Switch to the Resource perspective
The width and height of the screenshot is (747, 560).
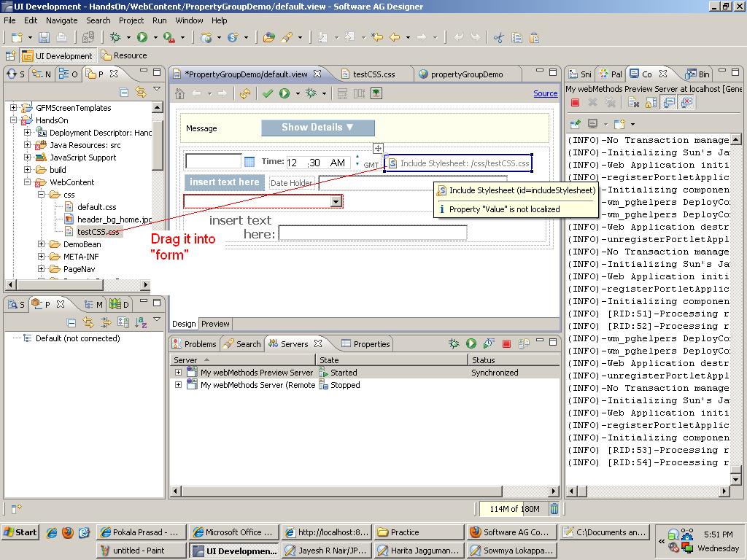124,55
